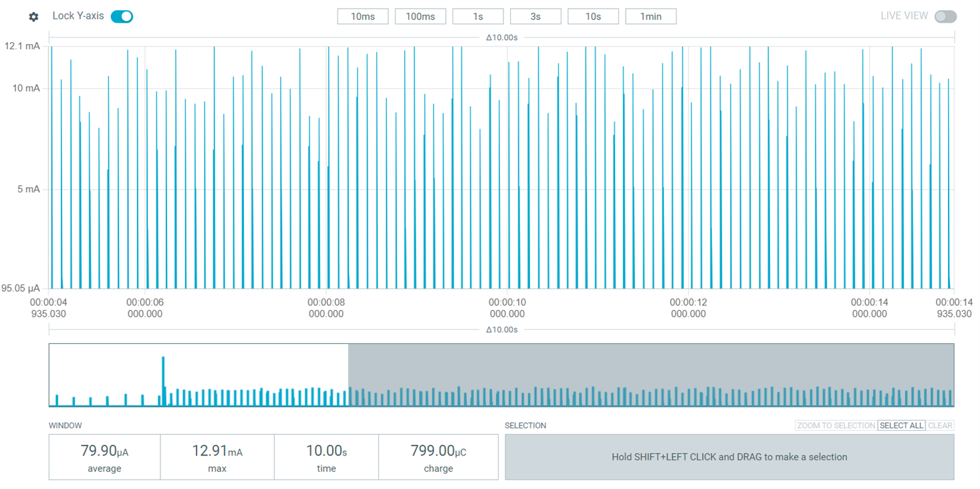980x489 pixels.
Task: Select the 1s window preset
Action: (x=477, y=16)
